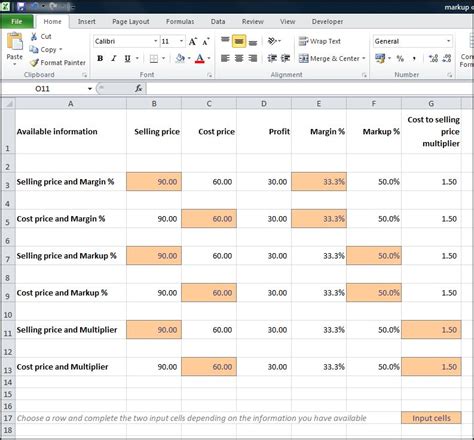Click the Increase Font Size icon
This screenshot has height=440, width=474.
[193, 41]
